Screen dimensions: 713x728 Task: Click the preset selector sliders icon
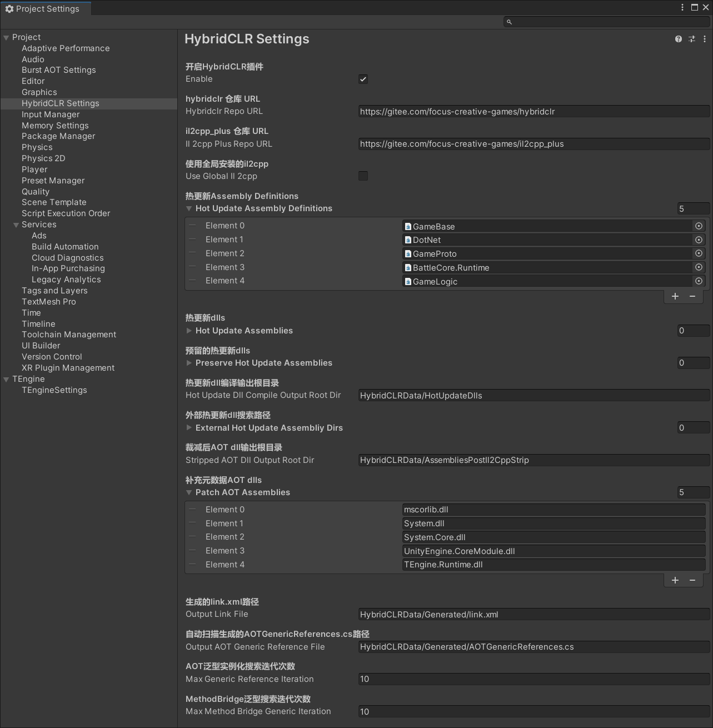point(691,39)
